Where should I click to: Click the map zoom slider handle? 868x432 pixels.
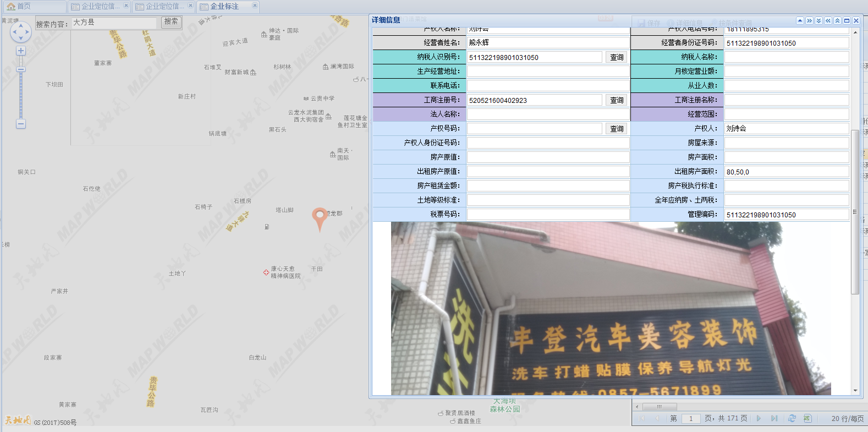[21, 70]
